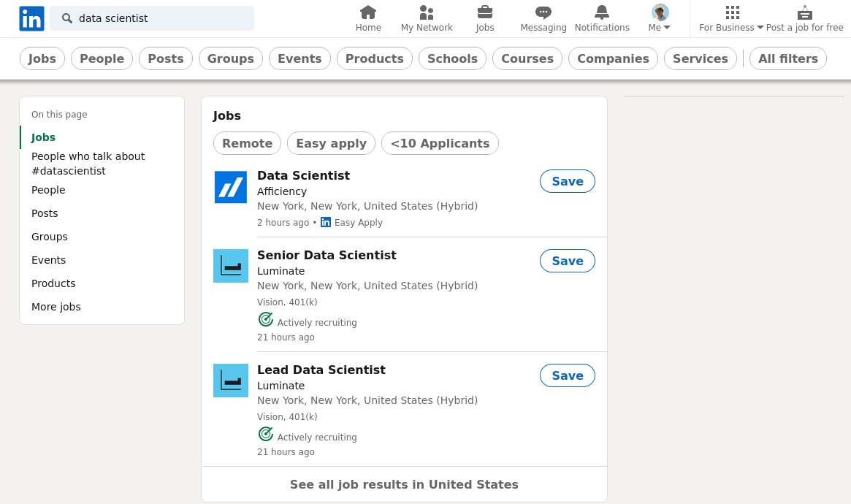Save the Senior Data Scientist job
Screen dimensions: 851x504
[567, 261]
